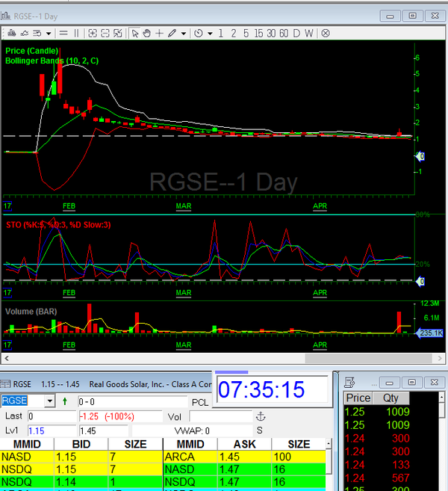The height and width of the screenshot is (491, 448).
Task: Click the time and sales vertical scrollbar thumb
Action: pyautogui.click(x=442, y=410)
